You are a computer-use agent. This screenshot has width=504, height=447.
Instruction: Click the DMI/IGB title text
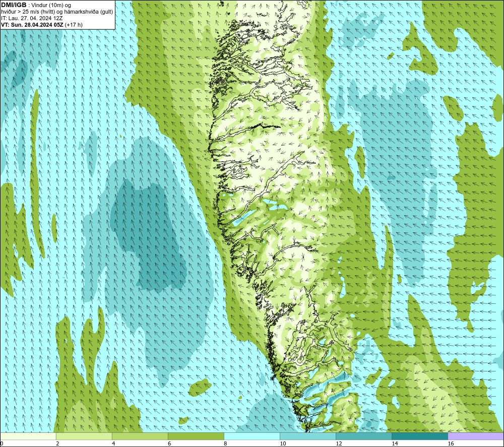14,5
